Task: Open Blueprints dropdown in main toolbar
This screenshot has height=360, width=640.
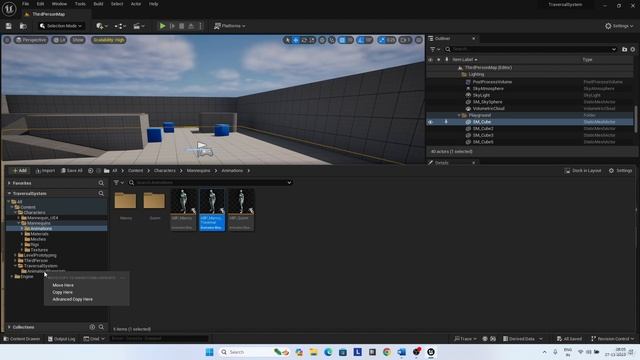Action: click(120, 26)
